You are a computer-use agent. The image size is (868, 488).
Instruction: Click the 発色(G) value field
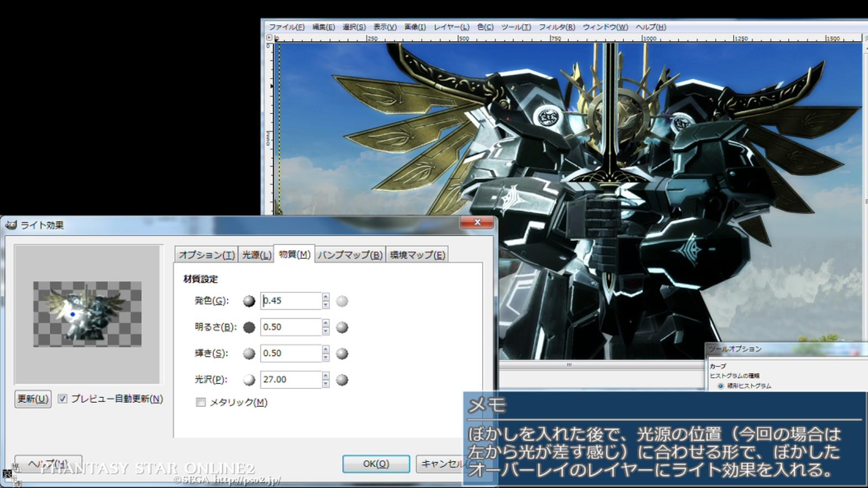click(x=291, y=300)
